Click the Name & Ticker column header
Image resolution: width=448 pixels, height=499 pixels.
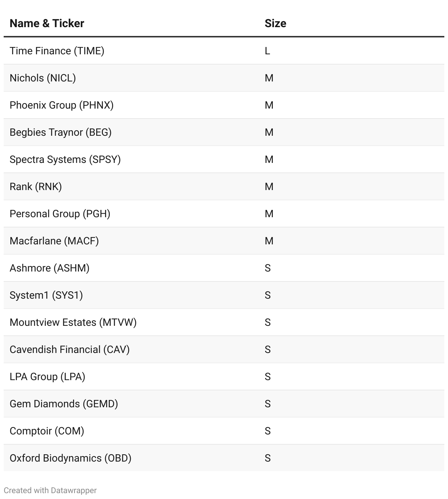click(47, 23)
